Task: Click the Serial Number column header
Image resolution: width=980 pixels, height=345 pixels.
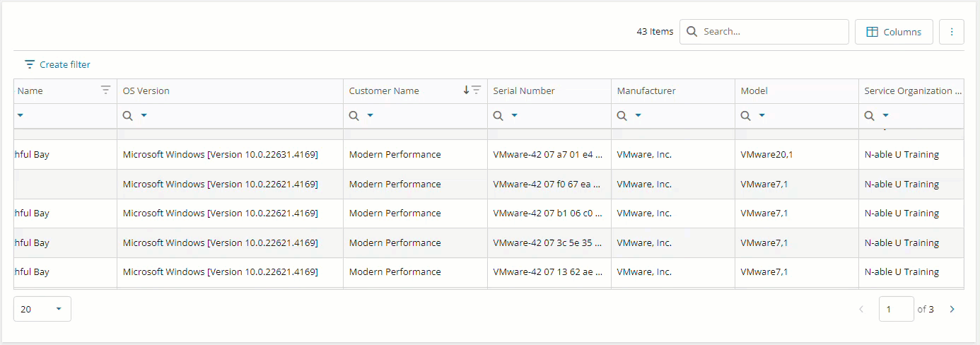Action: (524, 90)
